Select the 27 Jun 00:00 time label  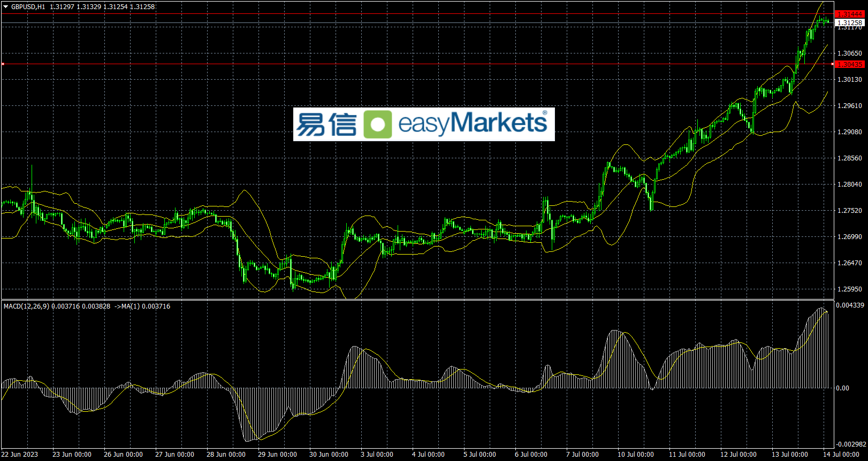(x=174, y=455)
